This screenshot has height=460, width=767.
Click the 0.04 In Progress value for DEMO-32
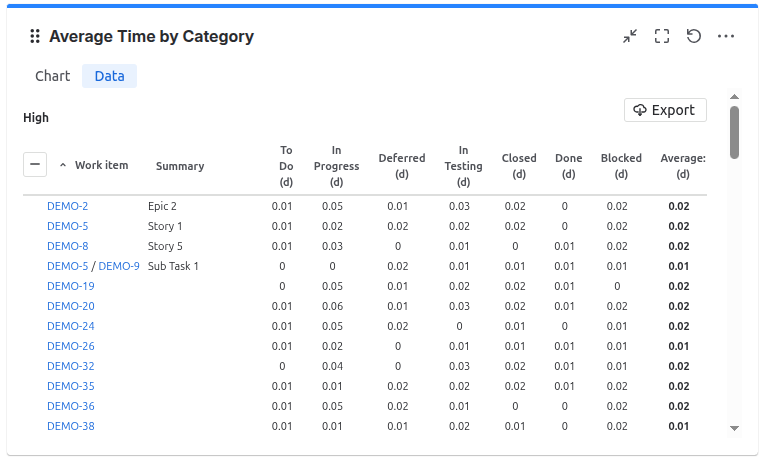[x=332, y=367]
